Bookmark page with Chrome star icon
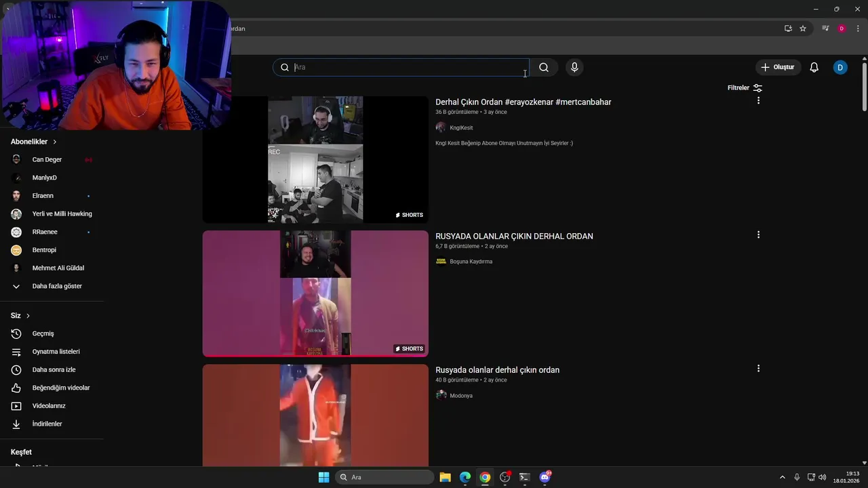 pyautogui.click(x=803, y=28)
